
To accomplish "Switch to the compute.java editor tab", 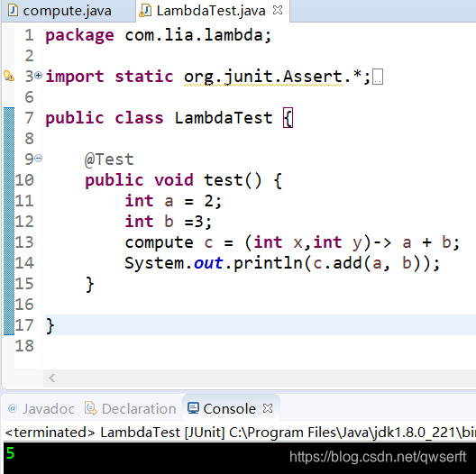I will [x=68, y=11].
